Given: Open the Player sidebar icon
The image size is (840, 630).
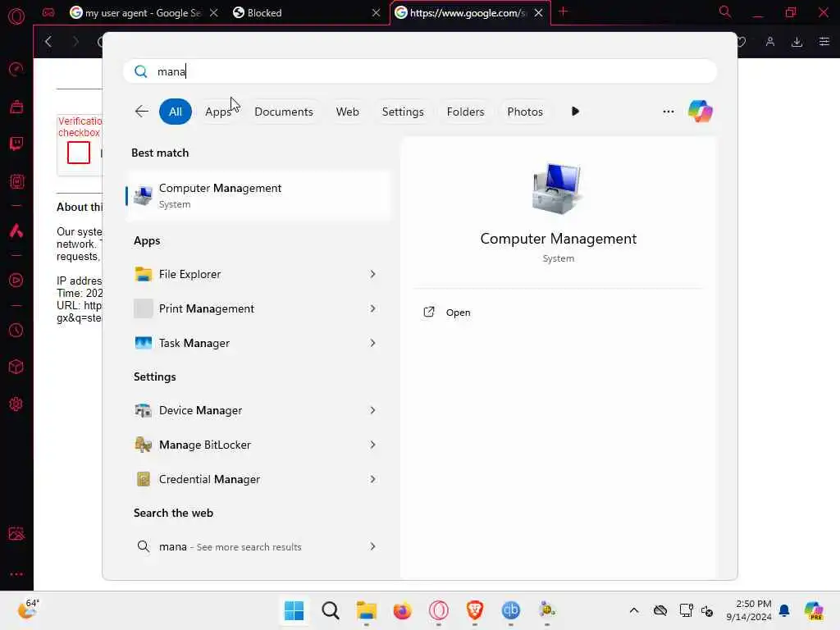Looking at the screenshot, I should point(16,280).
